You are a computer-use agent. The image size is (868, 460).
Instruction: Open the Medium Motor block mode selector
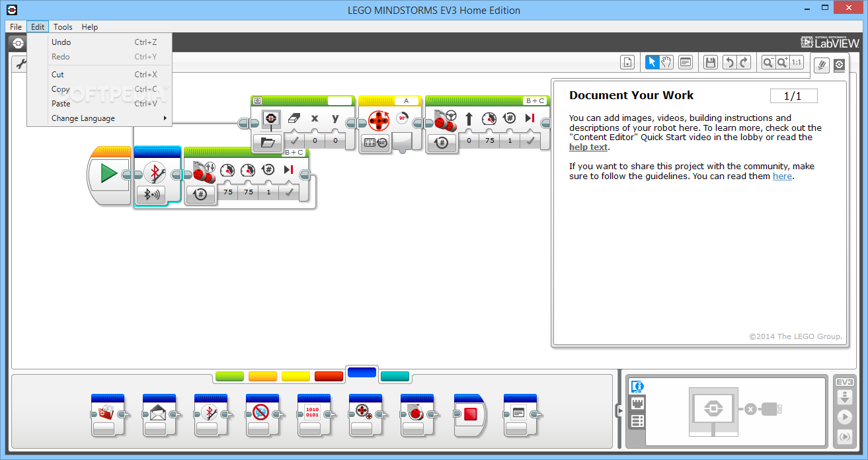click(x=375, y=142)
